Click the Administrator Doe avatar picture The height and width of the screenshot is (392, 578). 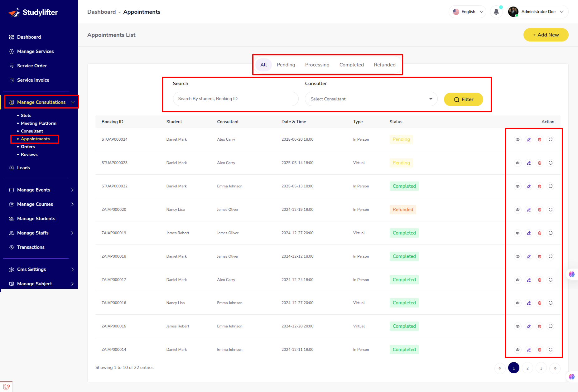[x=513, y=12]
